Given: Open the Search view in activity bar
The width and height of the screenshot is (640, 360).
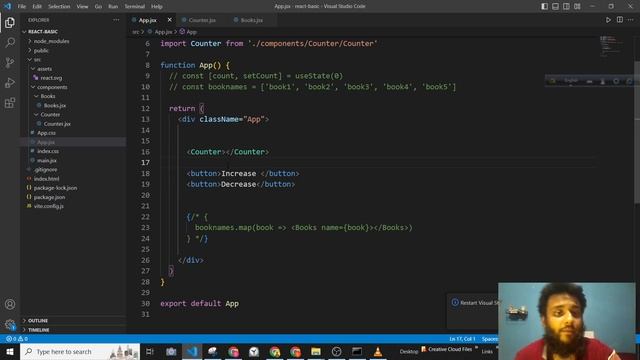Looking at the screenshot, I should (10, 42).
